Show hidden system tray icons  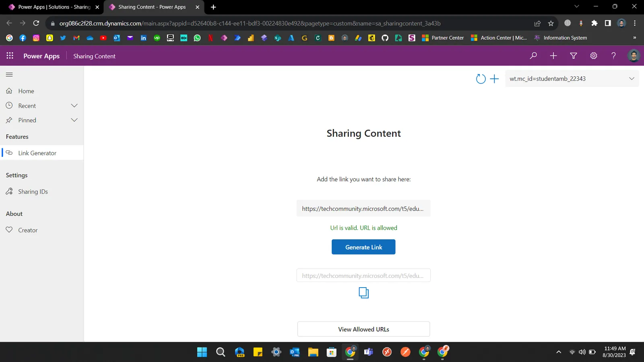(559, 352)
